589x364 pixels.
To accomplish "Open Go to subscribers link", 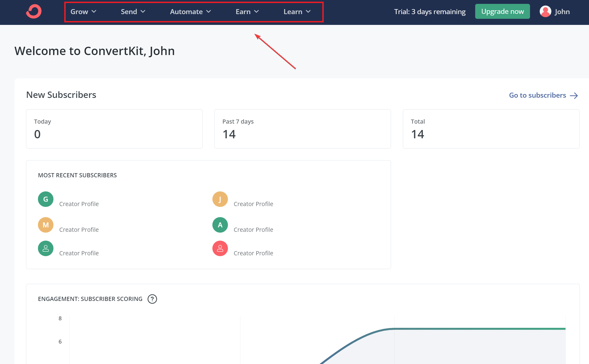I will coord(543,95).
